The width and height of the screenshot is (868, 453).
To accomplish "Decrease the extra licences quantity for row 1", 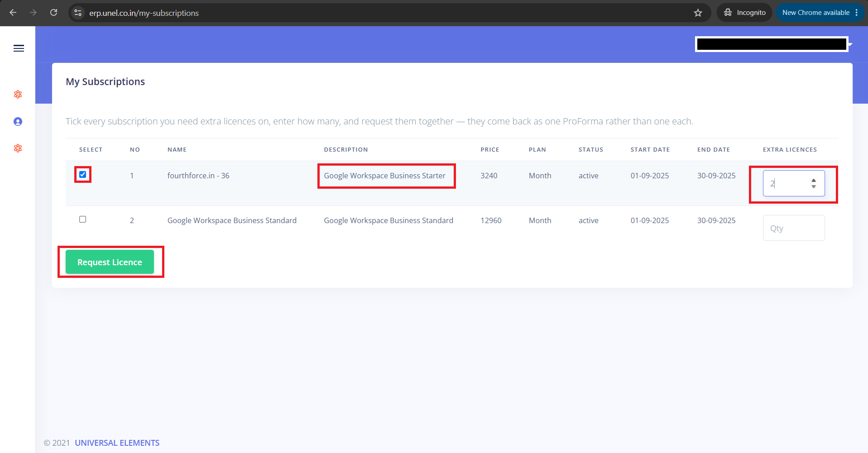I will (814, 186).
